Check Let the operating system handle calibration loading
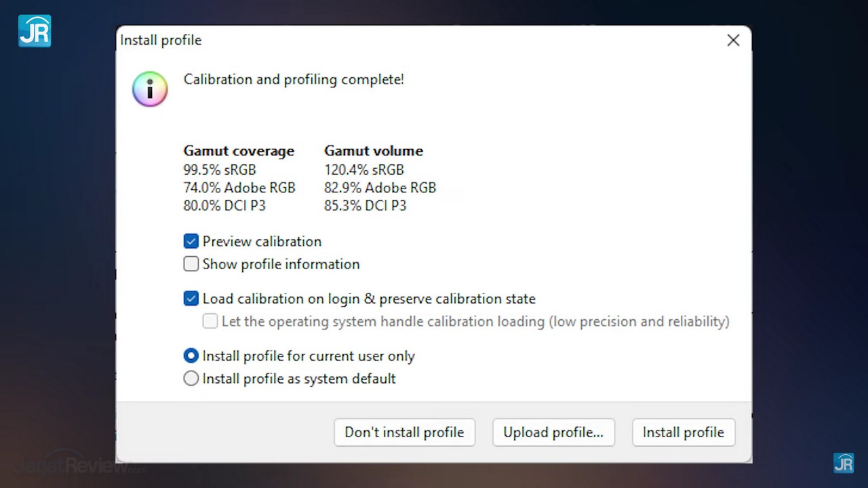 click(210, 321)
